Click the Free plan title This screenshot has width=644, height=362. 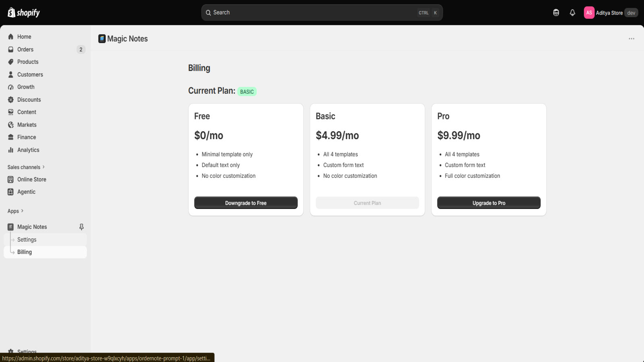(202, 116)
